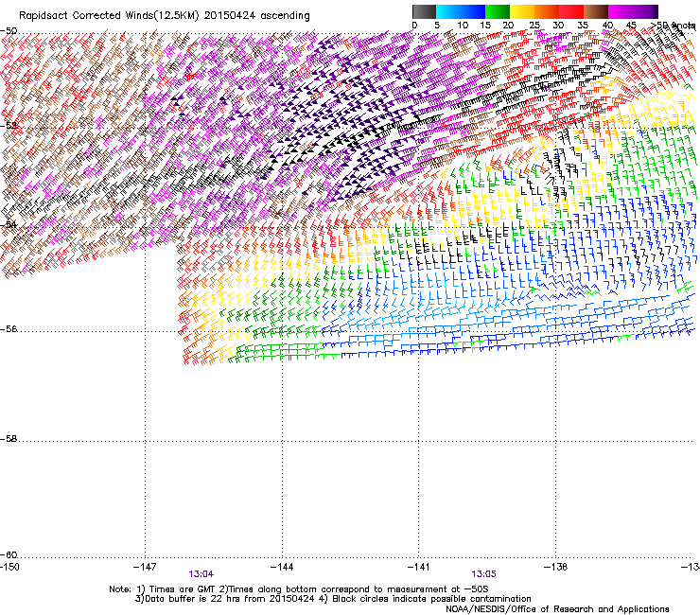
Task: Click the '0' label under the color bar
Action: coord(414,26)
